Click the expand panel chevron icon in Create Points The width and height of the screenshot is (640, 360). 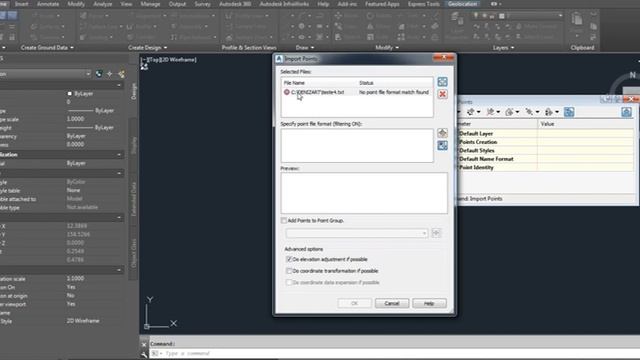tap(626, 111)
